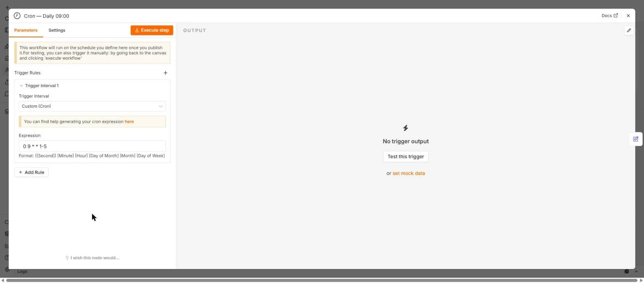Click the 'Expression' field label
Viewport: 644px width, 283px height.
(x=30, y=136)
